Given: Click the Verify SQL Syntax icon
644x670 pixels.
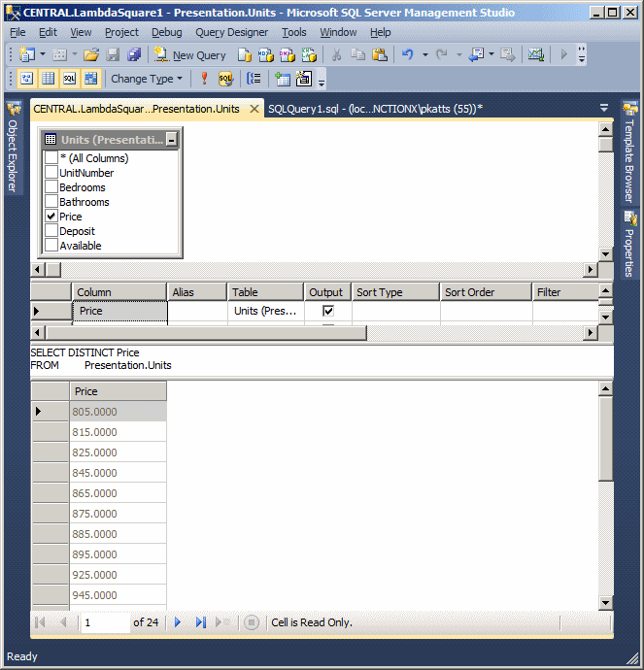Looking at the screenshot, I should pyautogui.click(x=225, y=79).
